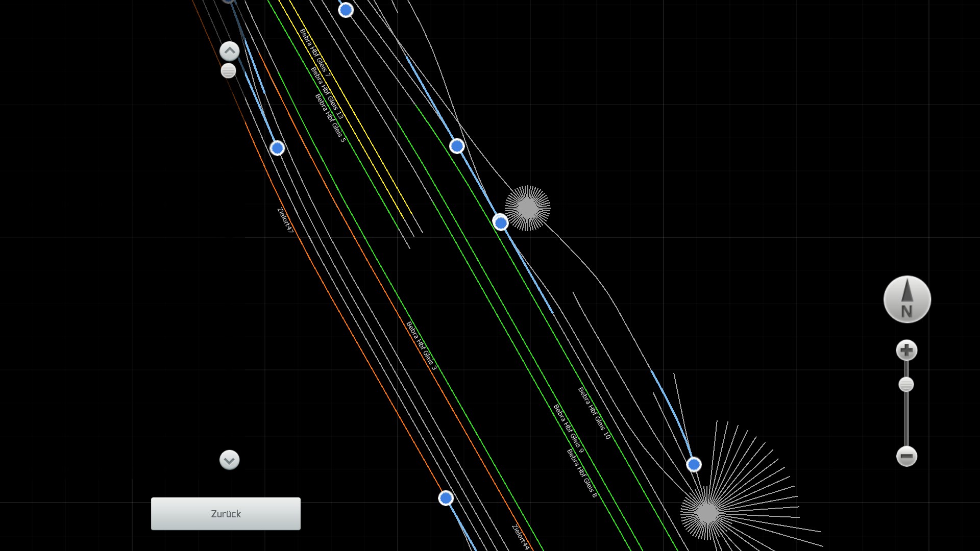
Task: Select the blue switch marker nearest the up arrow
Action: pyautogui.click(x=277, y=148)
